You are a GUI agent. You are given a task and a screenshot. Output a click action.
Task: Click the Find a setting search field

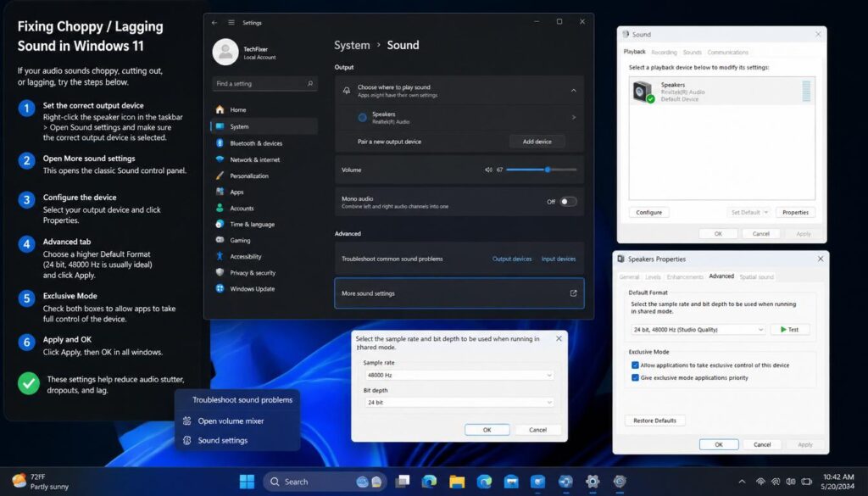coord(264,84)
